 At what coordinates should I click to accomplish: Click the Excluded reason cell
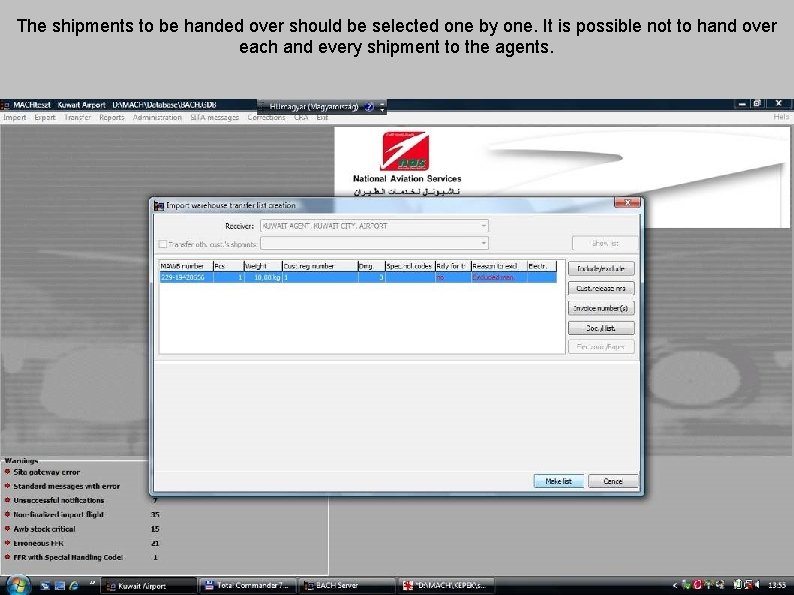coord(499,277)
